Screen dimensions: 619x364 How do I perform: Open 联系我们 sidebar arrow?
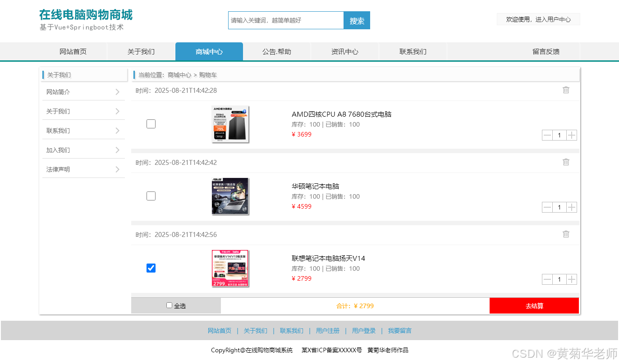(118, 131)
